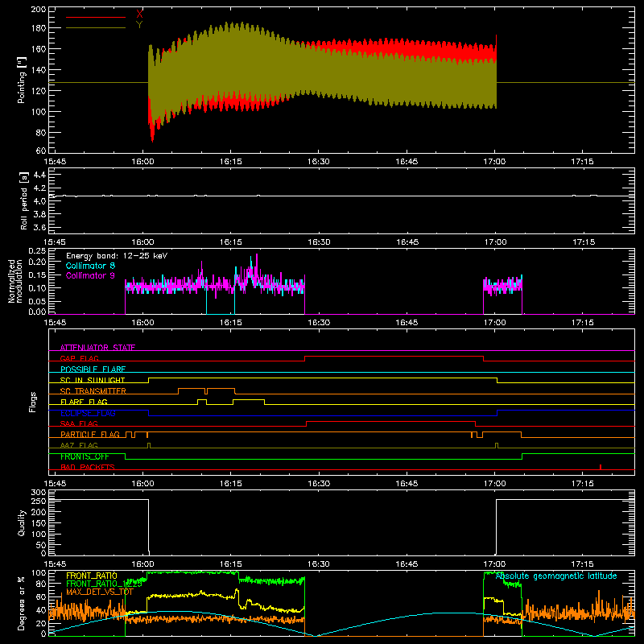This screenshot has height=644, width=644.
Task: Click the 'Degrees or %' axis title
Action: pyautogui.click(x=22, y=604)
